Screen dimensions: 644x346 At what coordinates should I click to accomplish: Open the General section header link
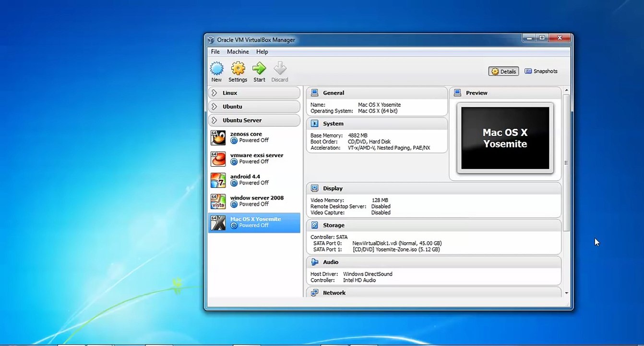(334, 93)
